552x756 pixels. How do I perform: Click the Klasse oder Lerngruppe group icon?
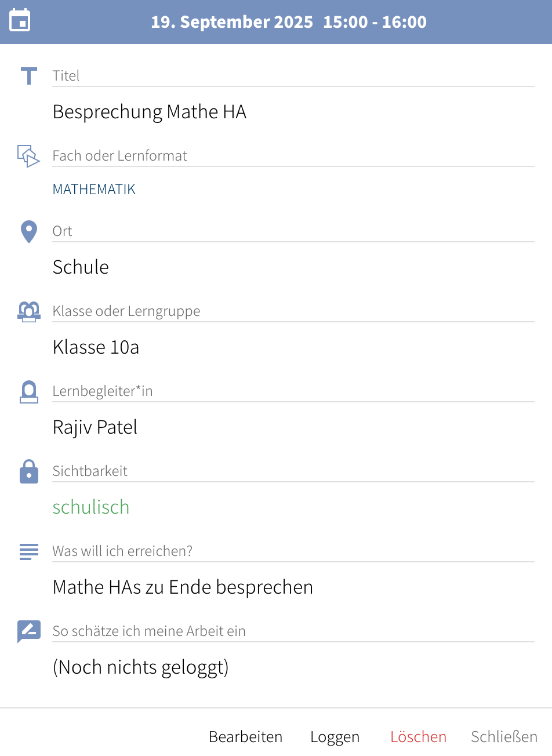(x=28, y=311)
